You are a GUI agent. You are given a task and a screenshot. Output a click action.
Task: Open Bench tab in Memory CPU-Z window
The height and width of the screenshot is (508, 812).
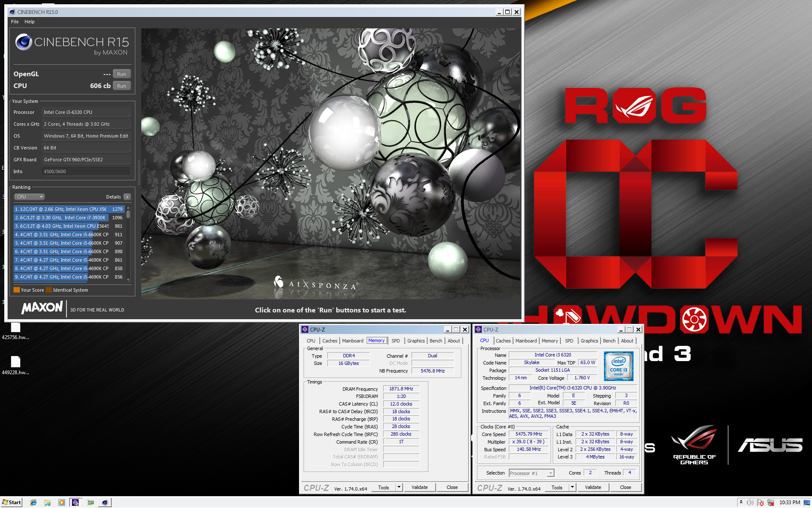pos(436,341)
